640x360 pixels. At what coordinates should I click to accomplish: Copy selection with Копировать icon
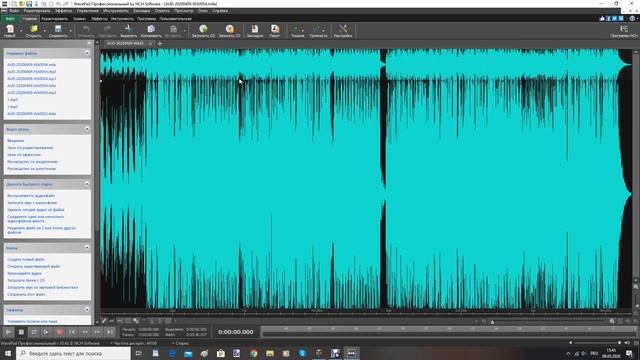(x=151, y=31)
